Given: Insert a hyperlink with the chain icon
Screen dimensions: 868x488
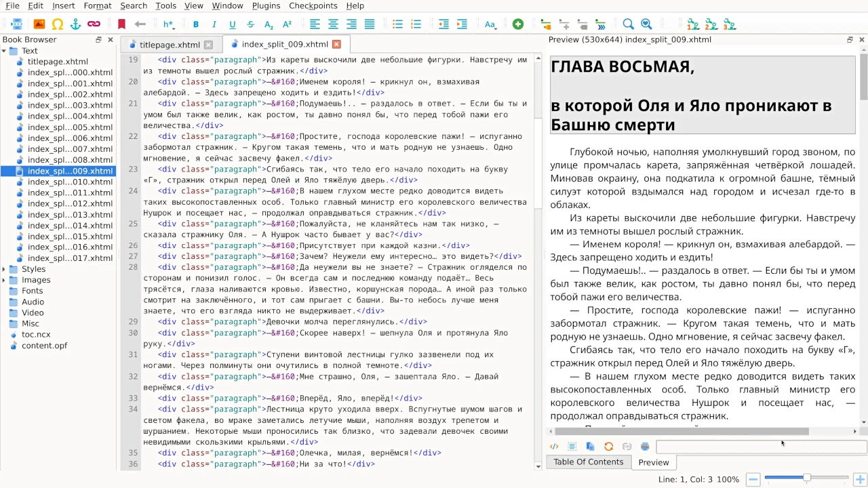Looking at the screenshot, I should pos(94,24).
